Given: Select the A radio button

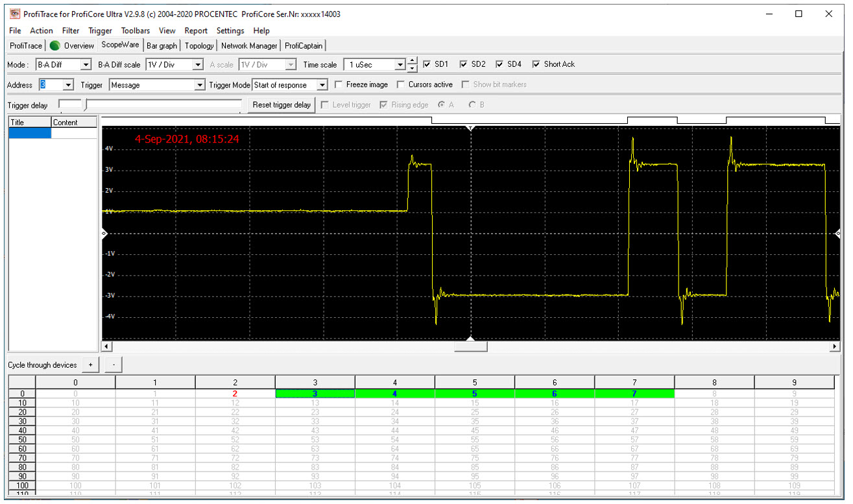Looking at the screenshot, I should click(x=442, y=104).
